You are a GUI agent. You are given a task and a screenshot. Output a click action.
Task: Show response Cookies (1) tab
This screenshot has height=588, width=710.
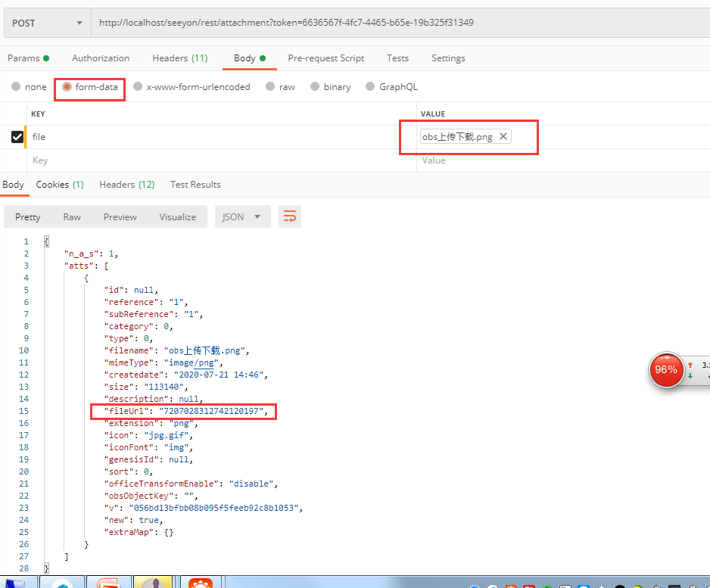click(60, 185)
